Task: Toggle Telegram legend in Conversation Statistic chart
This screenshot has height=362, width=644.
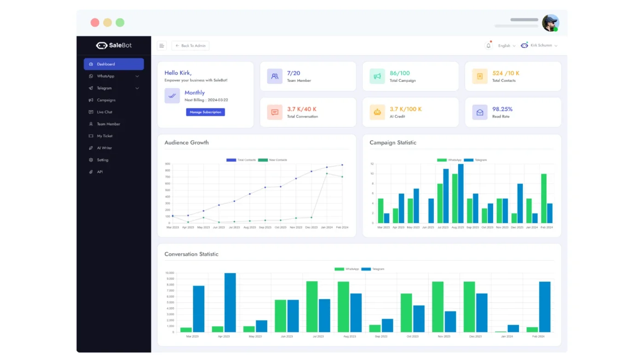Action: 373,269
